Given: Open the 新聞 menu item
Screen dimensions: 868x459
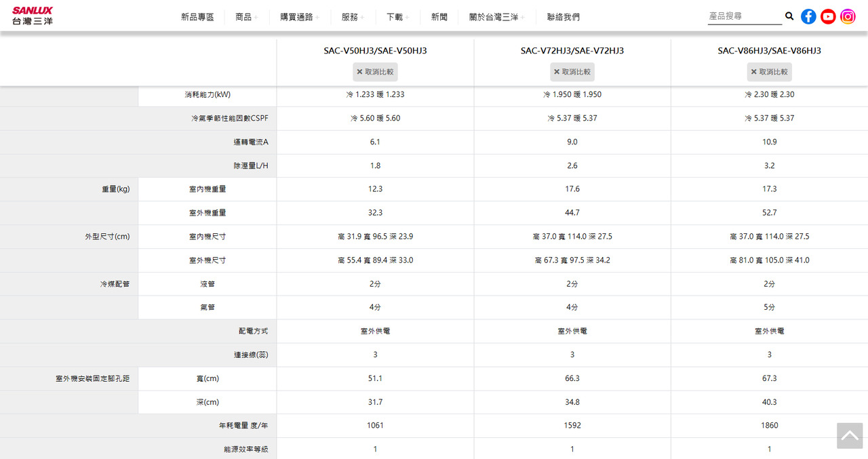Looking at the screenshot, I should point(439,17).
